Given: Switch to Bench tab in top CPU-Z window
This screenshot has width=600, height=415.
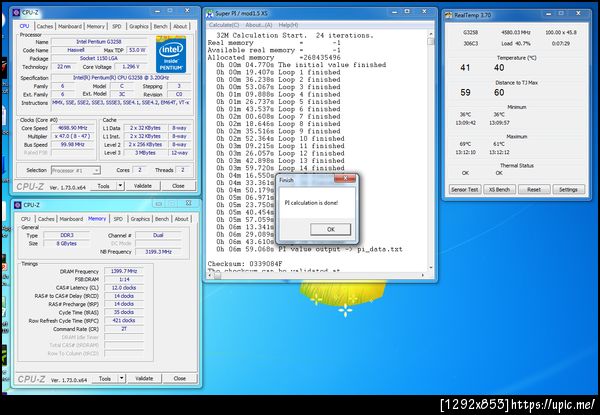Looking at the screenshot, I should (160, 26).
